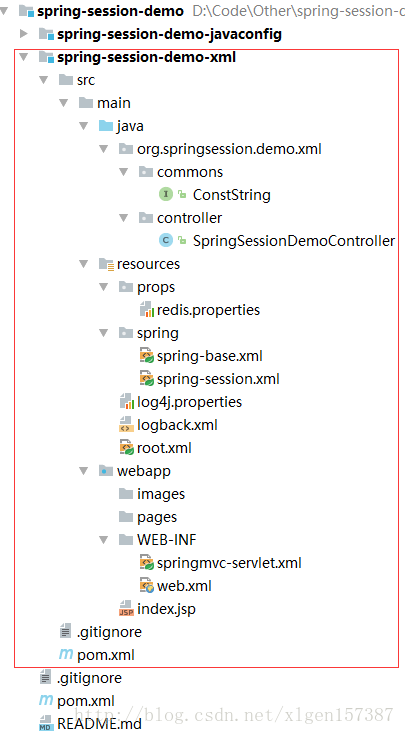Collapse the props folder arrow
405x735 pixels.
(x=104, y=286)
